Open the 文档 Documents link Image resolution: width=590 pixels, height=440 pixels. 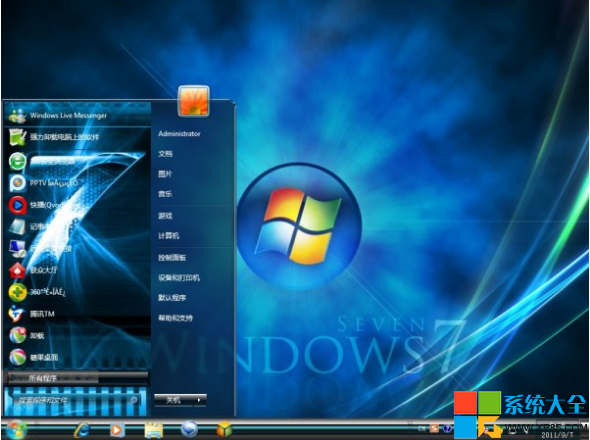click(x=165, y=154)
